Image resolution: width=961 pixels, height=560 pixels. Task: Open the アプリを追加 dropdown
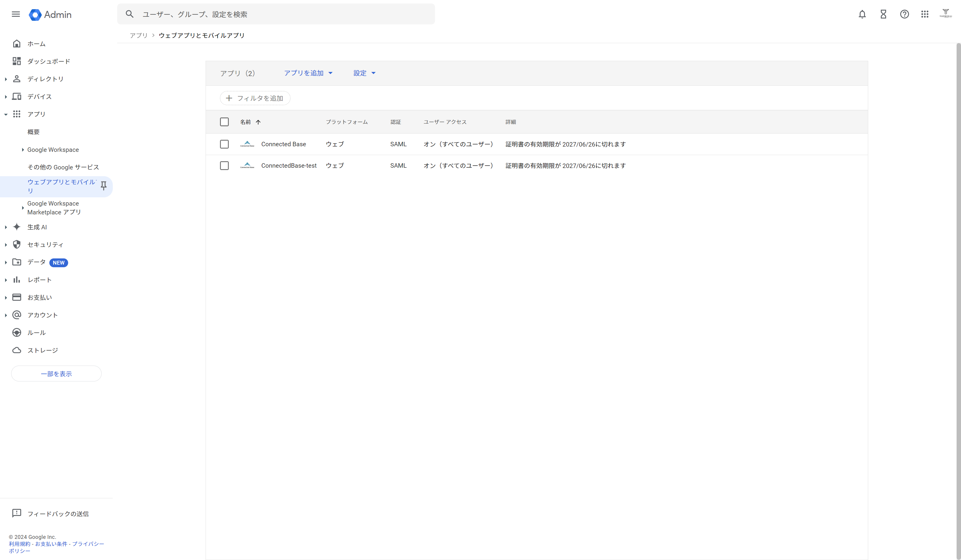click(x=308, y=73)
